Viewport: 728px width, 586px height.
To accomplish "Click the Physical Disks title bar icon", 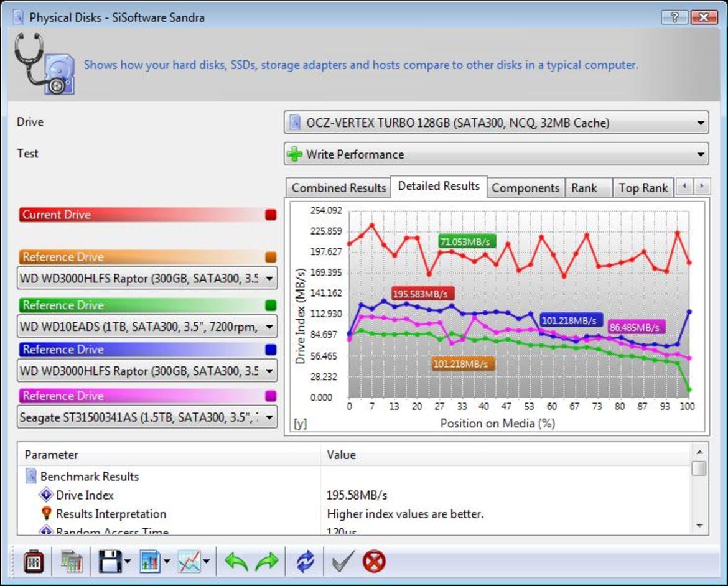I will tap(19, 17).
